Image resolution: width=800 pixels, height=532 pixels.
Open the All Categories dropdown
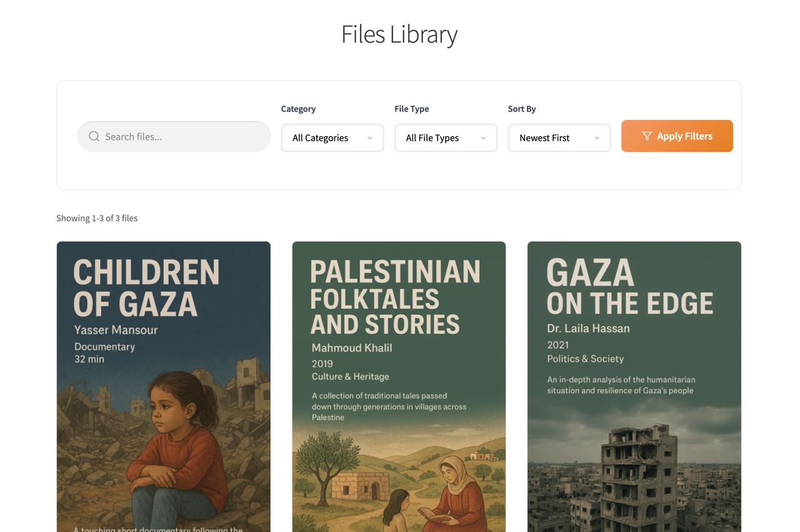pyautogui.click(x=332, y=138)
